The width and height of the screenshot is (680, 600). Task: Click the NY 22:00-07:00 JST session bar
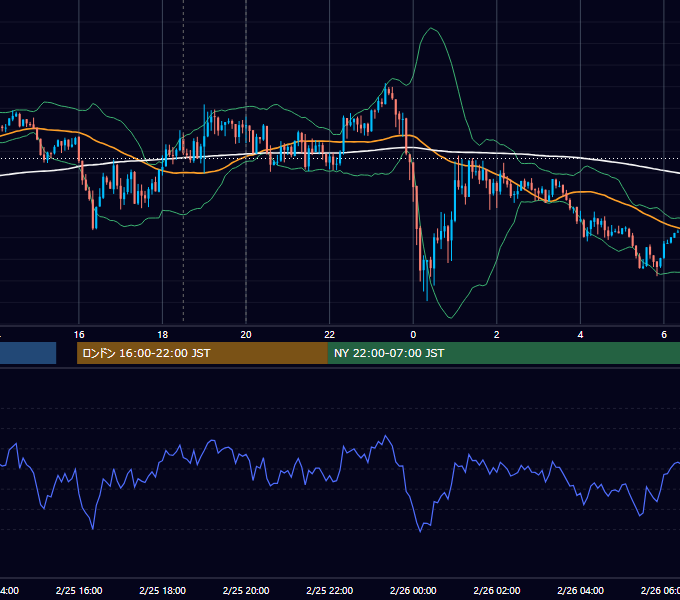[503, 353]
